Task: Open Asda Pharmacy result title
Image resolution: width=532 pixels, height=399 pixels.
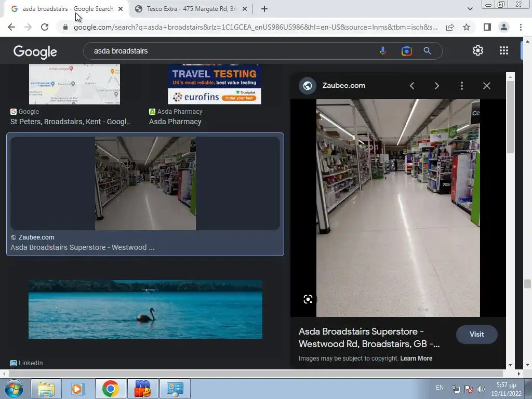Action: tap(175, 122)
